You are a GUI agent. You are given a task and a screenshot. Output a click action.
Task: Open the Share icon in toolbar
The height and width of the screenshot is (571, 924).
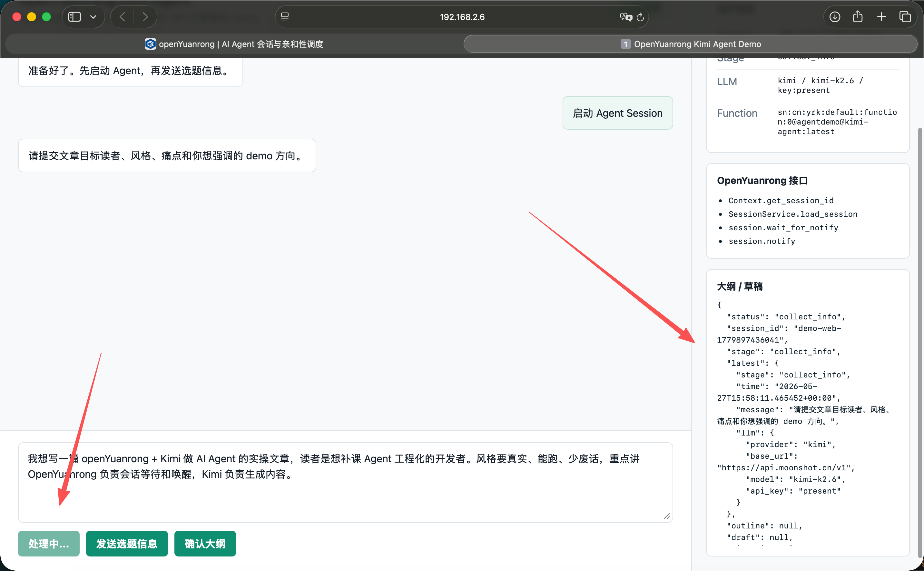pos(858,16)
